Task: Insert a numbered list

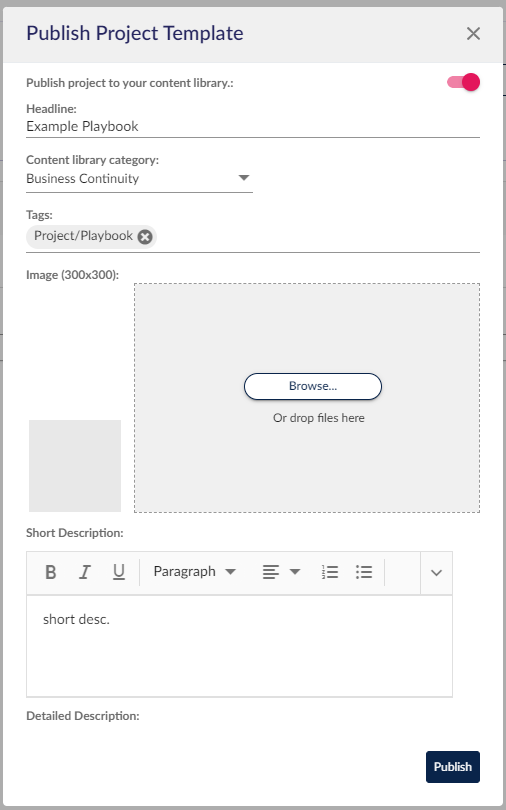Action: coord(330,572)
